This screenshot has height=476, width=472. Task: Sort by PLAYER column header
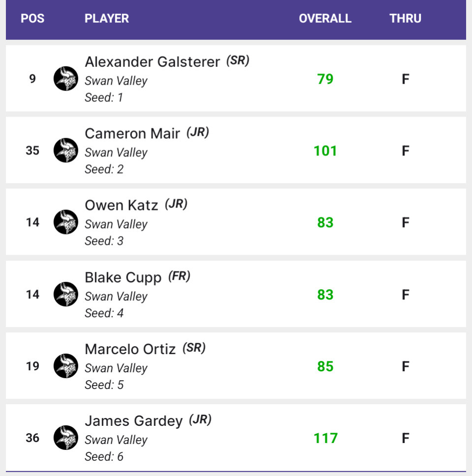(x=107, y=19)
